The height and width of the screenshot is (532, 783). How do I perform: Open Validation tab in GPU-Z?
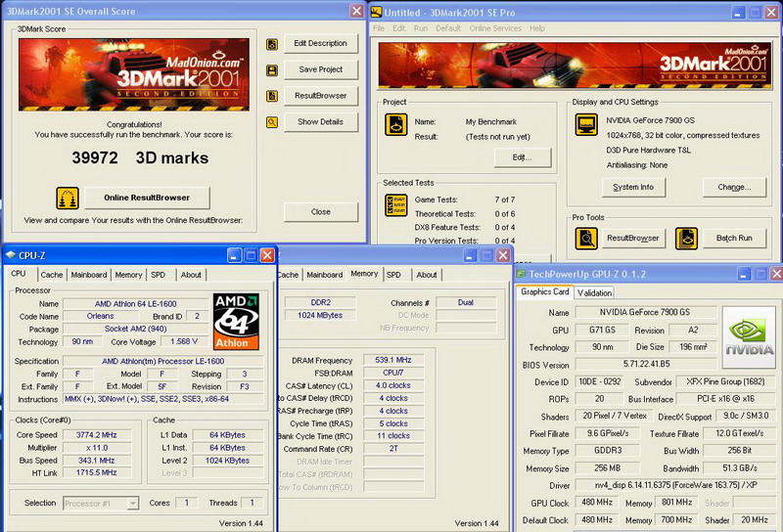coord(594,293)
